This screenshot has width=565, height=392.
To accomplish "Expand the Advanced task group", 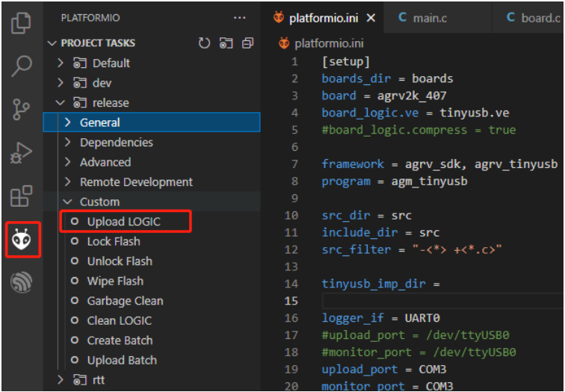I will click(68, 162).
